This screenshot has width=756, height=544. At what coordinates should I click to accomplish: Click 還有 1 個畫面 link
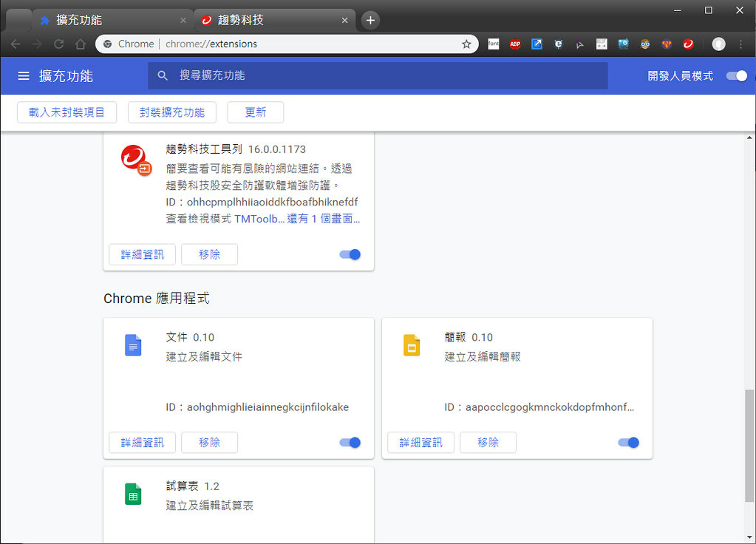click(324, 219)
